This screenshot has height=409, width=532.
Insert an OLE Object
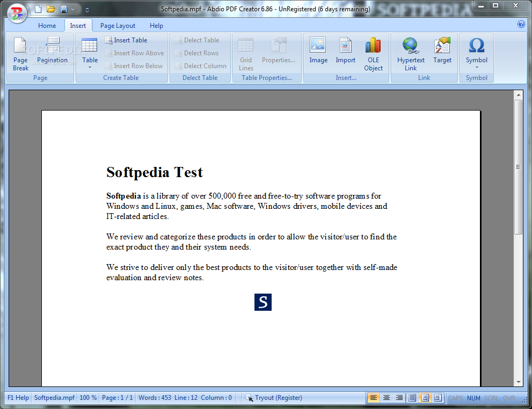tap(373, 54)
